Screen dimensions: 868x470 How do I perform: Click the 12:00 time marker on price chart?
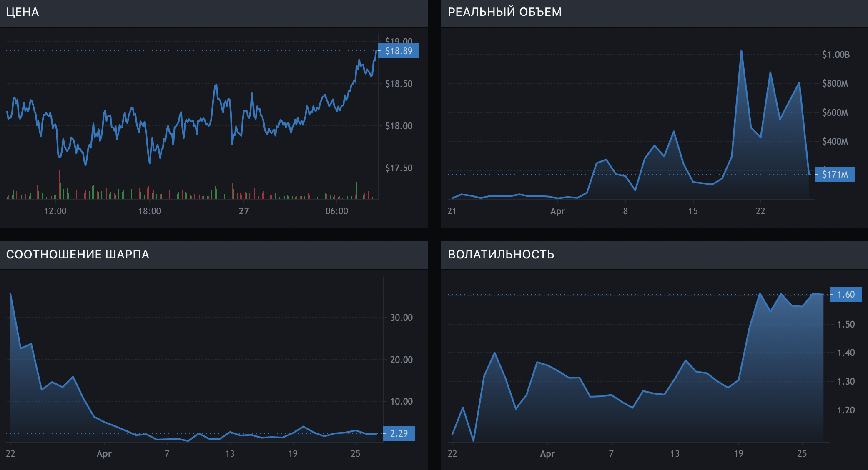coord(55,211)
